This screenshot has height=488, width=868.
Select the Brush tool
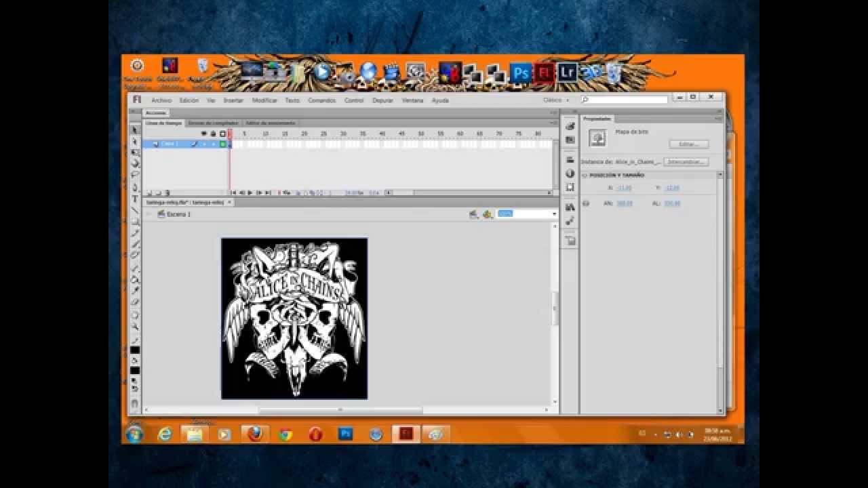pos(135,244)
